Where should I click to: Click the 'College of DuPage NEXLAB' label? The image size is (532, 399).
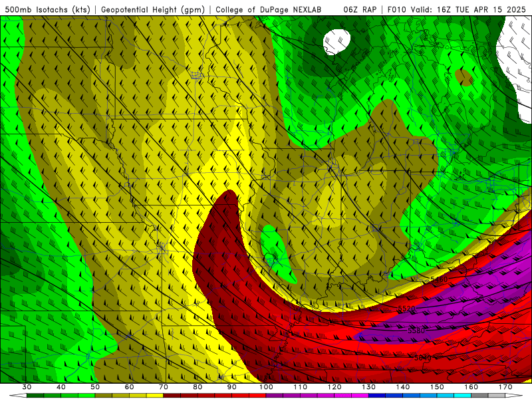click(x=269, y=10)
